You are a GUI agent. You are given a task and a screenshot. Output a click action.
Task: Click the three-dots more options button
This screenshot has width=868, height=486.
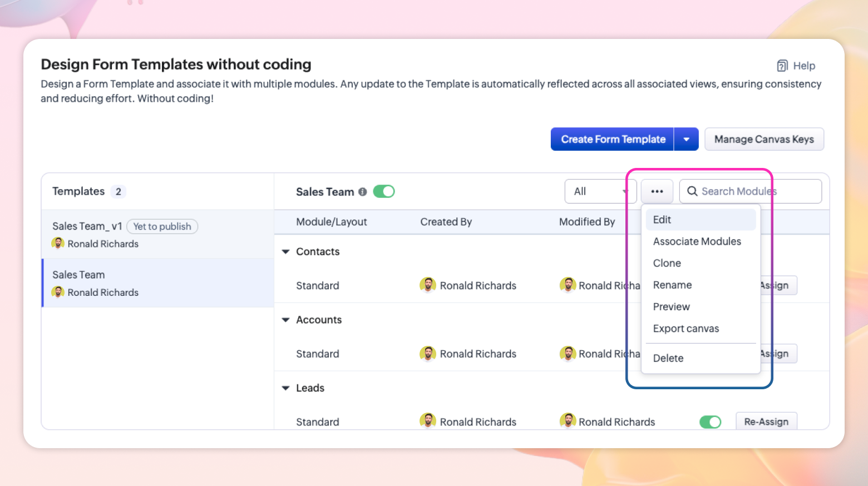[x=657, y=191]
